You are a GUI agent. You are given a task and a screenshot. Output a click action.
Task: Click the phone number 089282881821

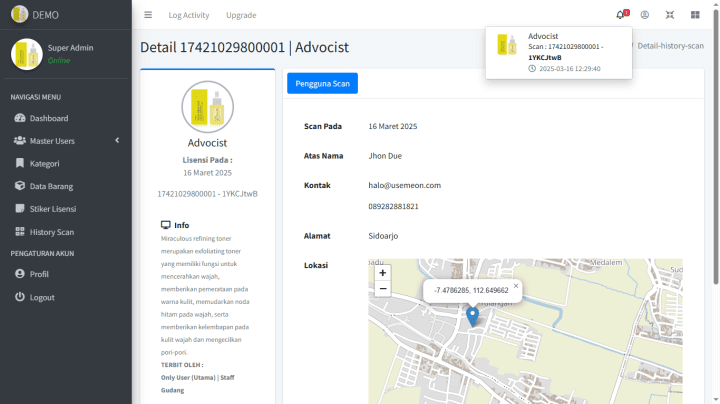tap(394, 206)
